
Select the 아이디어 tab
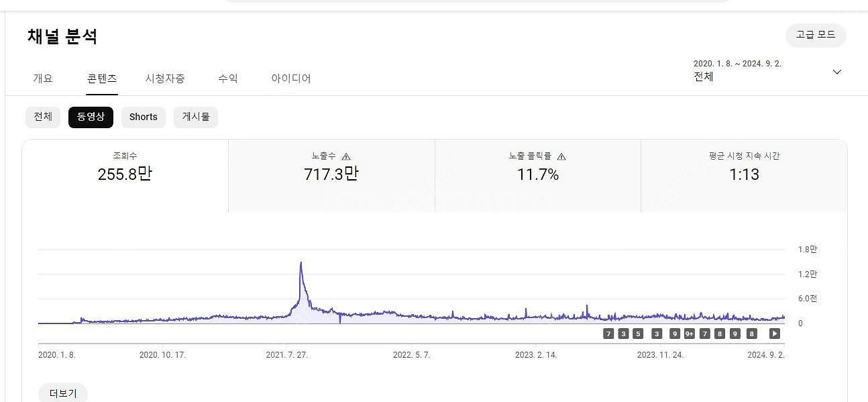[290, 79]
